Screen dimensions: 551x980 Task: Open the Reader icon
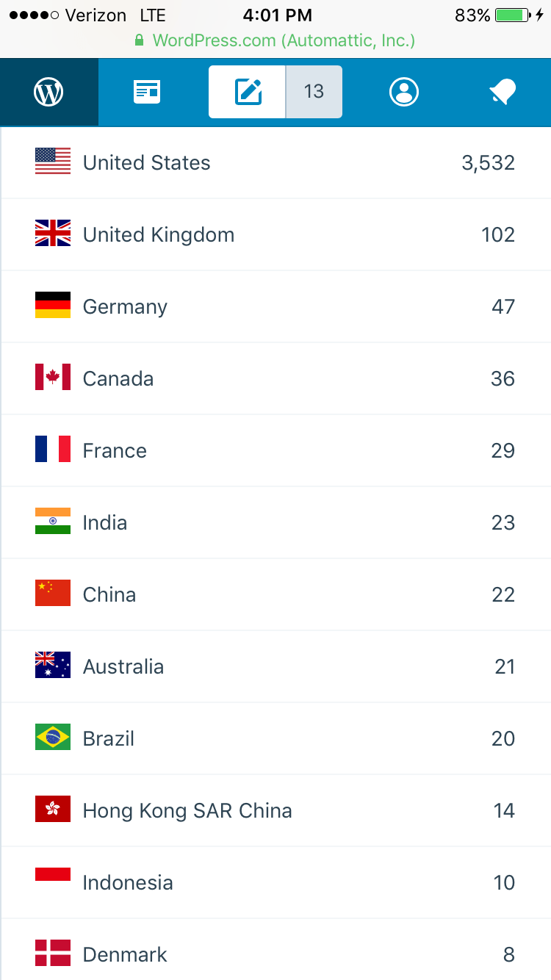point(147,92)
